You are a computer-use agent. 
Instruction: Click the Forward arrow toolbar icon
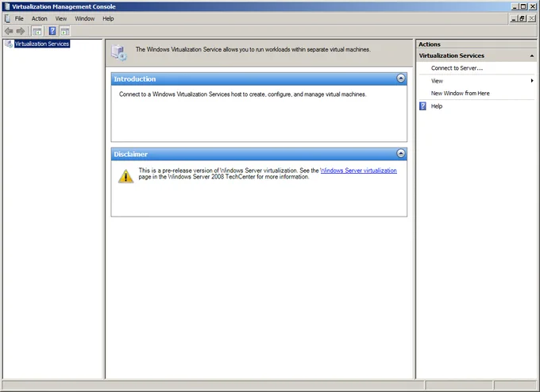coord(21,31)
